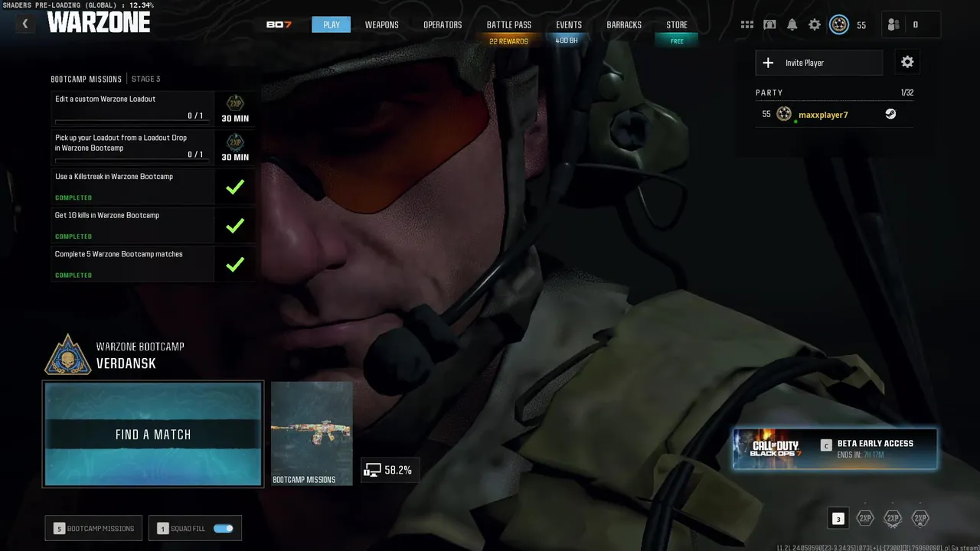This screenshot has width=980, height=551.
Task: Open the BO7 game logo tab
Action: tap(279, 24)
